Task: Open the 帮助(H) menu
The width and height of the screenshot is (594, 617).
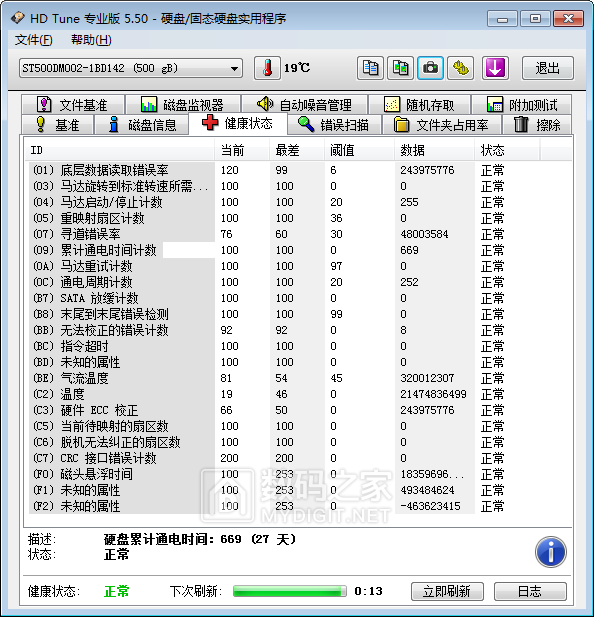Action: coord(91,40)
